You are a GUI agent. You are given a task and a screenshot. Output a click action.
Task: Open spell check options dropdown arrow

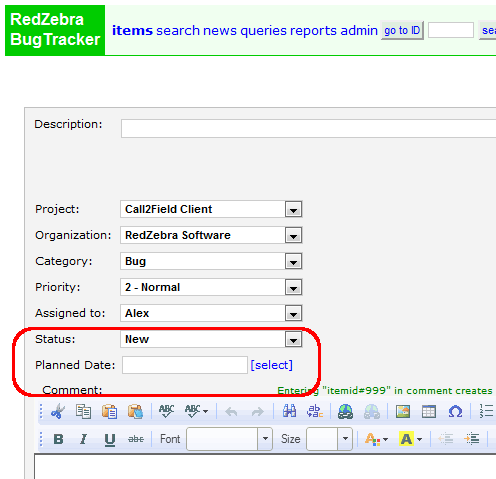(x=205, y=412)
